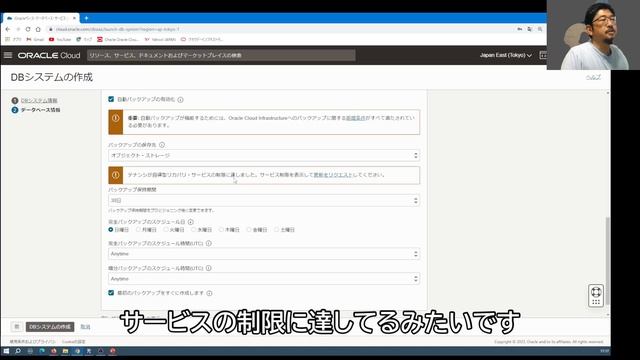Click the resource search field in Oracle header
Viewport: 640px width, 360px height.
click(x=221, y=55)
